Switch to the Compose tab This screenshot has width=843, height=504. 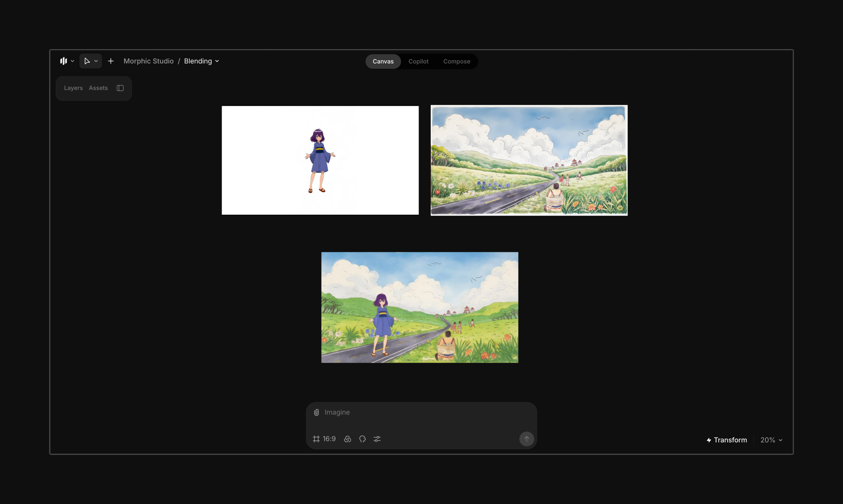tap(456, 61)
